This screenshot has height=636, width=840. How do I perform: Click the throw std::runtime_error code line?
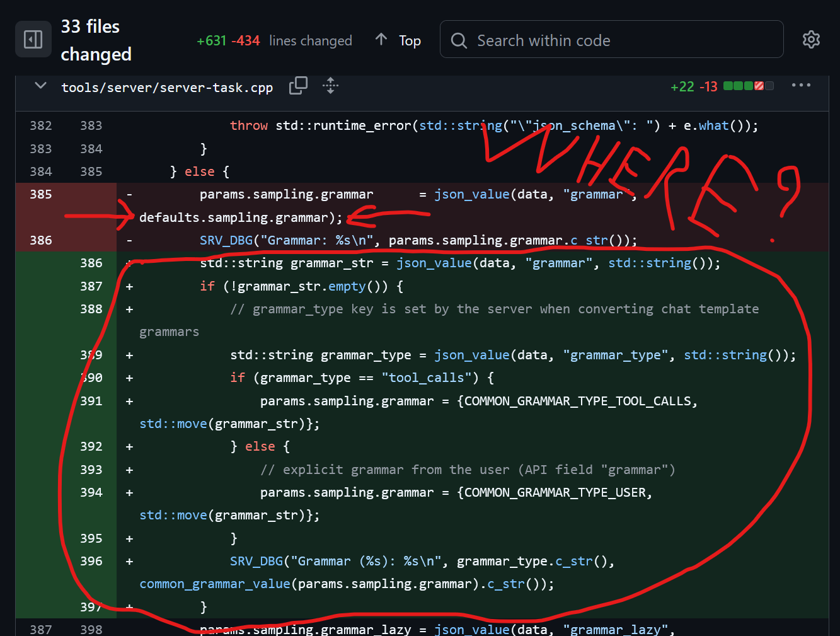pos(494,125)
